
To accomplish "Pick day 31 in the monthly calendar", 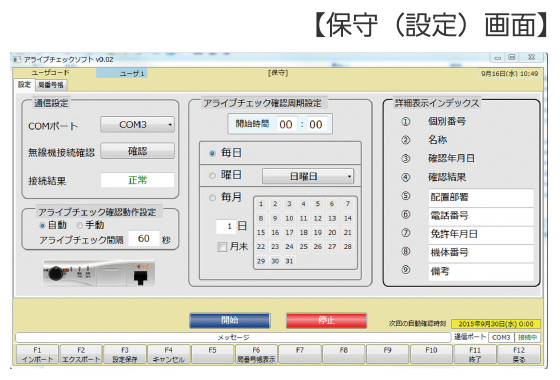I will point(289,261).
